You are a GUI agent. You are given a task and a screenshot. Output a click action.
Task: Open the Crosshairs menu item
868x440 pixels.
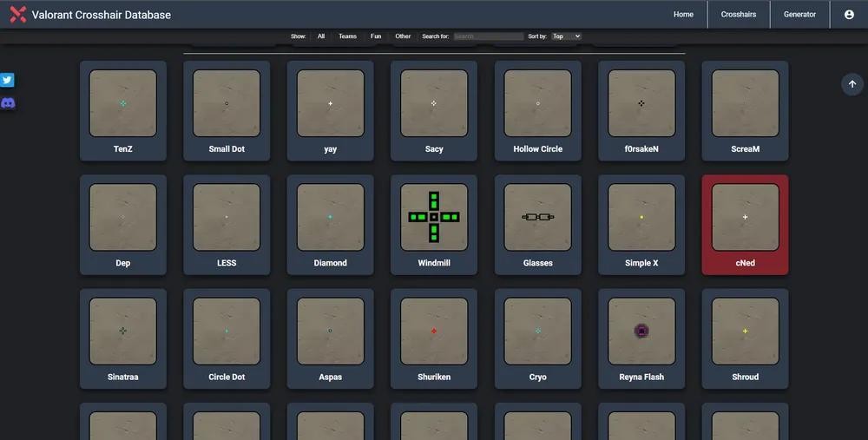pos(739,15)
